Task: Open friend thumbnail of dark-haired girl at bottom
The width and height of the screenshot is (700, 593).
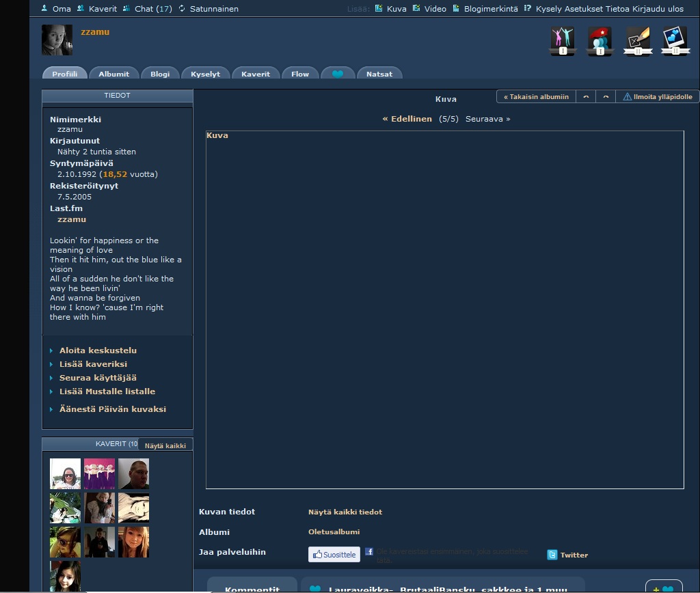Action: [65, 576]
